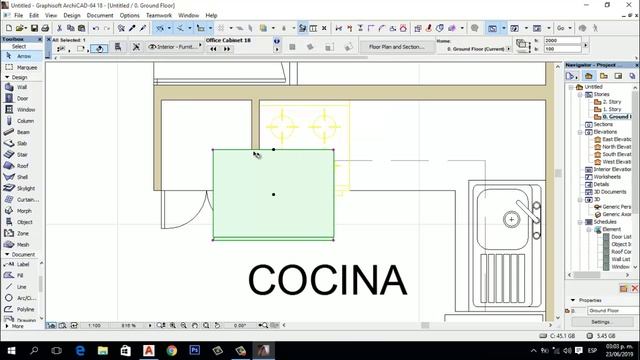
Task: Pick the Label tool
Action: (x=19, y=264)
